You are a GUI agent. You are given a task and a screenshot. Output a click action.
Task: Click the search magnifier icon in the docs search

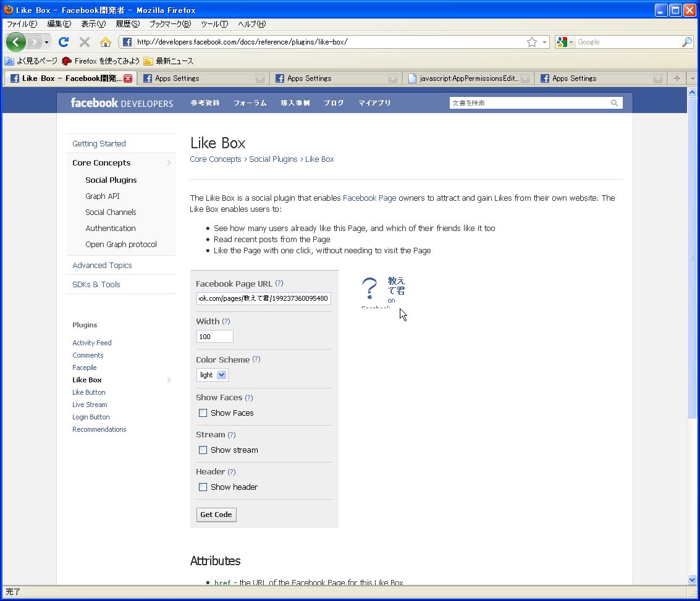pos(614,103)
